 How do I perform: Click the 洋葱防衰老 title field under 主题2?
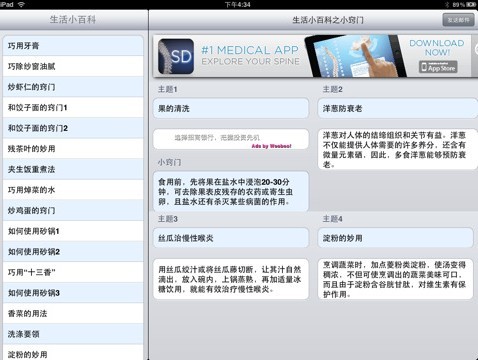(398, 108)
